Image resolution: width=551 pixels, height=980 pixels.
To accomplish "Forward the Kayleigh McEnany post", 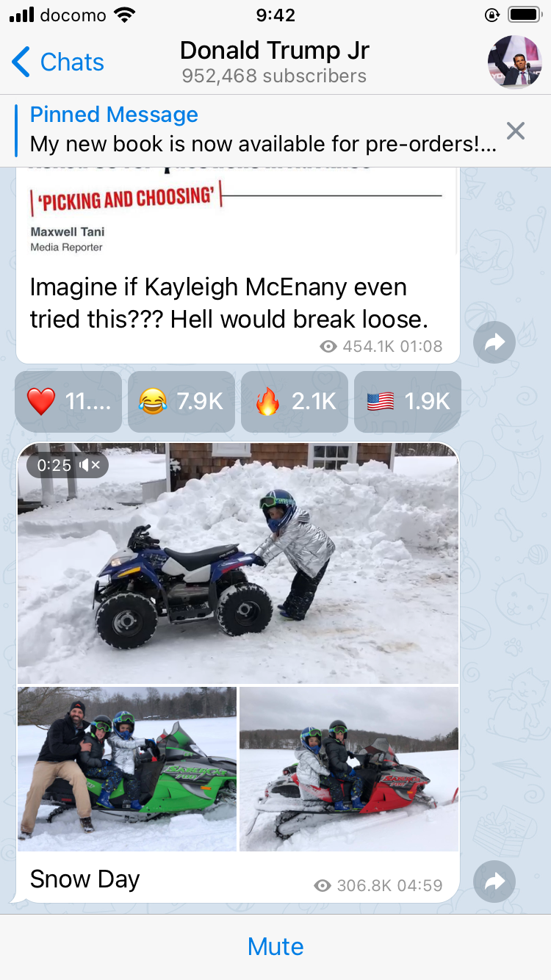I will point(494,342).
